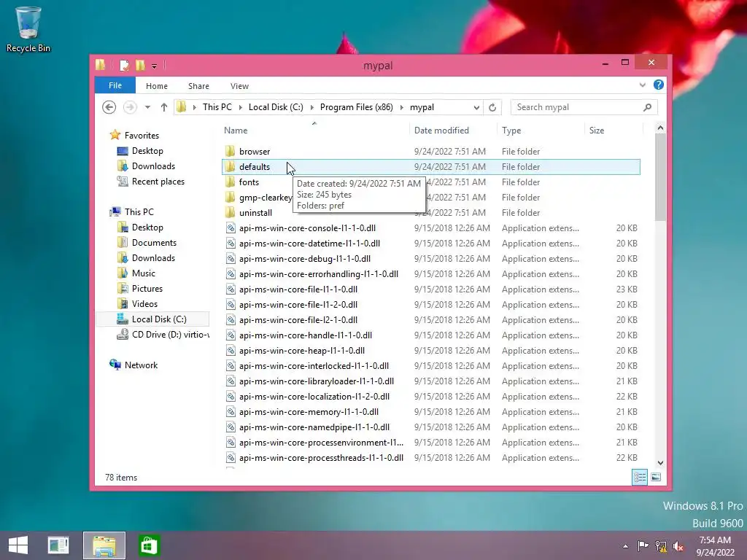
Task: Expand the arrow after Program Files breadcrumb
Action: point(402,108)
